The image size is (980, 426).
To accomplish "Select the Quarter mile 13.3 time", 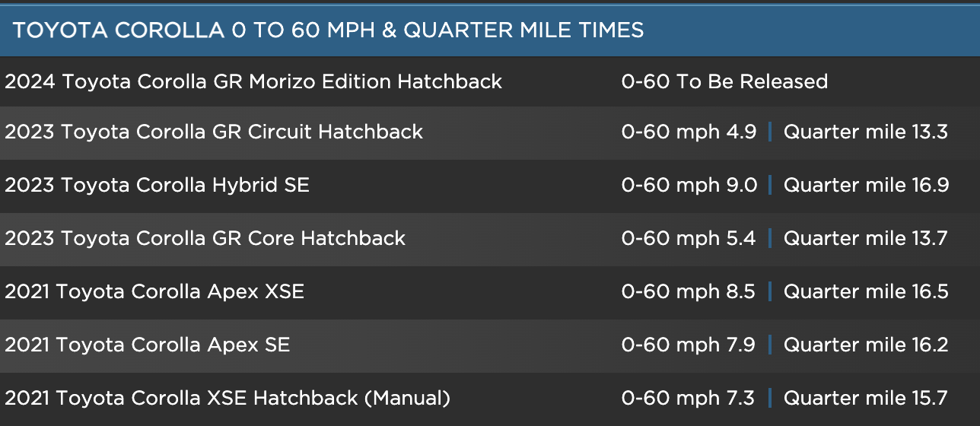I will point(866,132).
